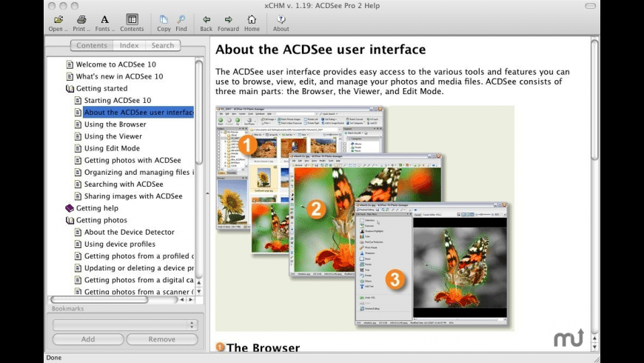Open Using device profiles topic
This screenshot has height=363, width=644.
[x=119, y=244]
